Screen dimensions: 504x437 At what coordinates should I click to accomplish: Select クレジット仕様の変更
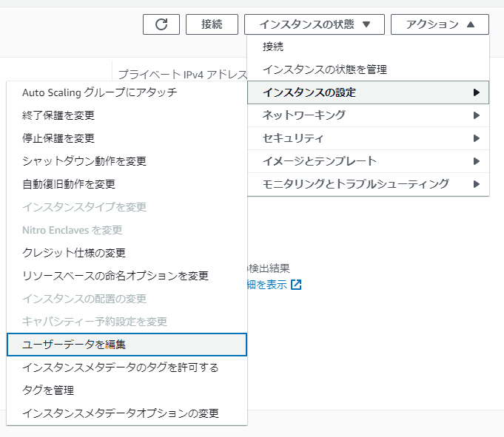click(x=127, y=253)
